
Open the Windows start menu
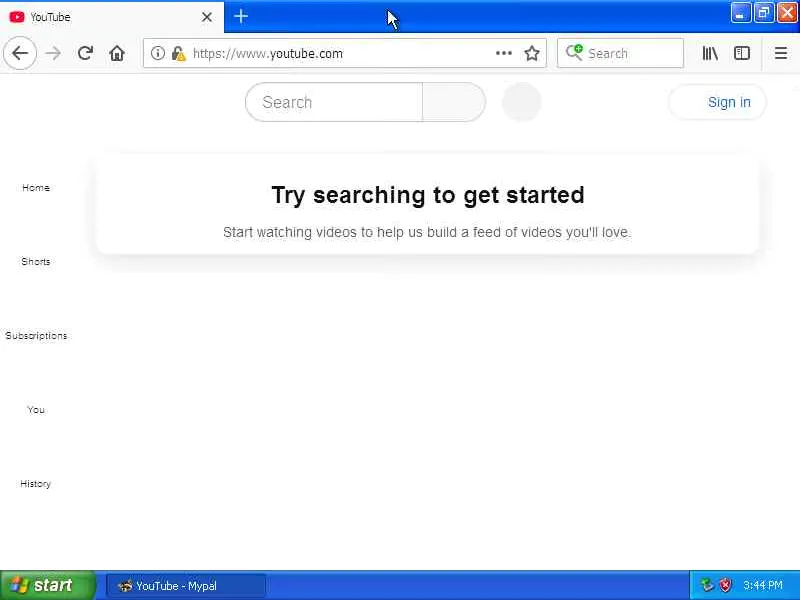(47, 585)
